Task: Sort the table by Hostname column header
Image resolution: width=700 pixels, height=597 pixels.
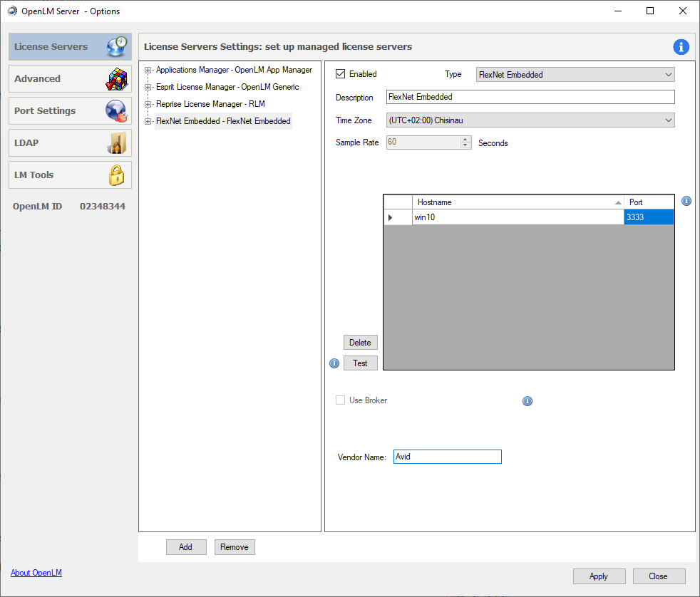Action: coord(513,202)
